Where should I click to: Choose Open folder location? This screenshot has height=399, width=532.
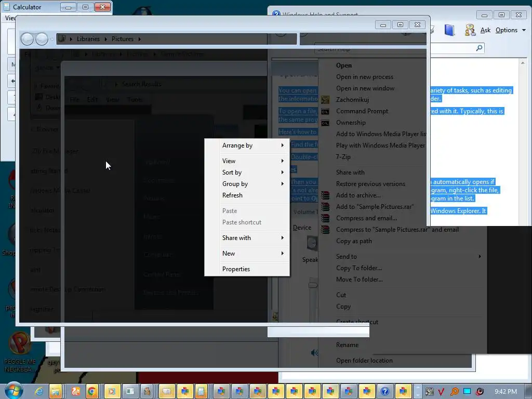coord(364,361)
